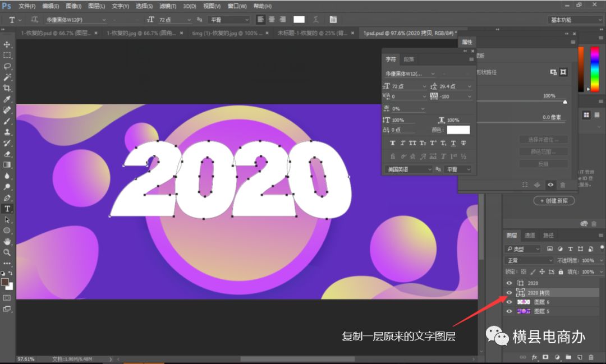Hide the 图层 5 layer
The height and width of the screenshot is (364, 606).
(x=509, y=311)
